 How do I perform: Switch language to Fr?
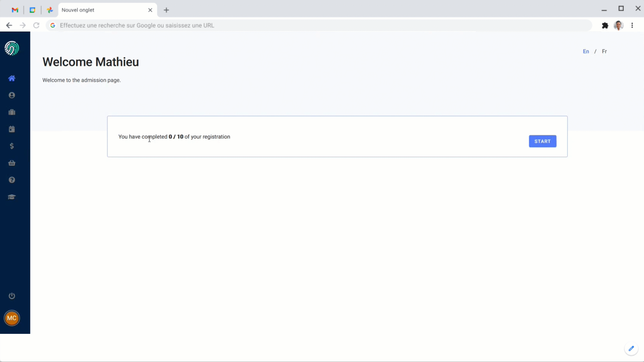pyautogui.click(x=604, y=51)
